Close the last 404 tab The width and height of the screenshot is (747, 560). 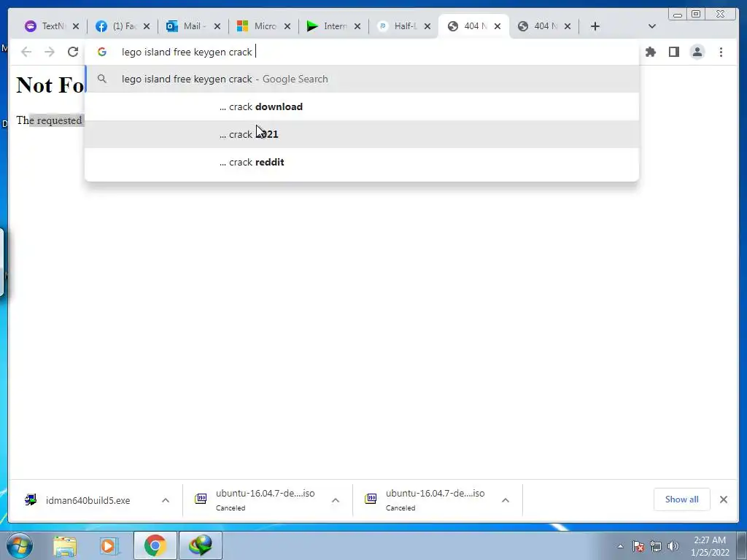pyautogui.click(x=568, y=27)
